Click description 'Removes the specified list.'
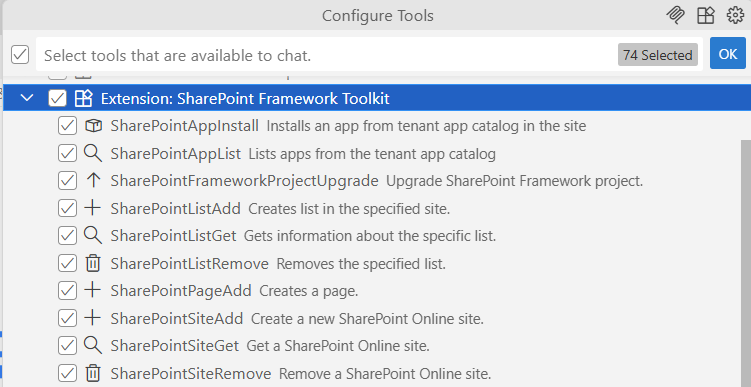Image resolution: width=751 pixels, height=387 pixels. (x=361, y=264)
